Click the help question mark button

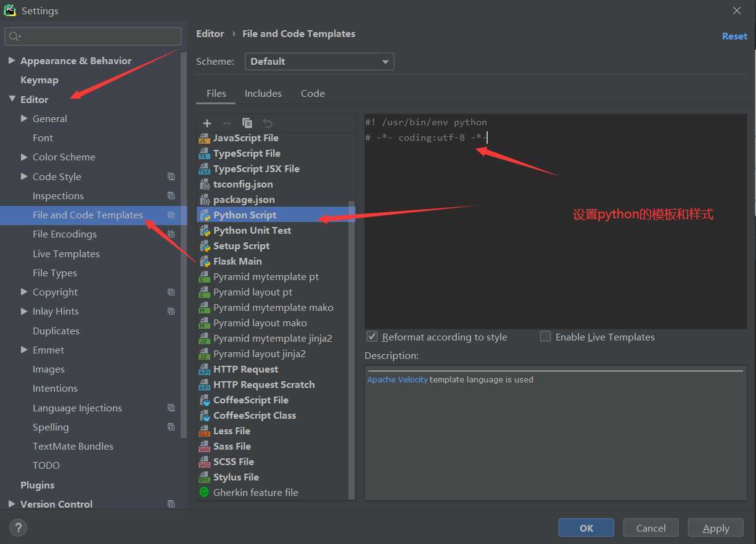tap(18, 527)
